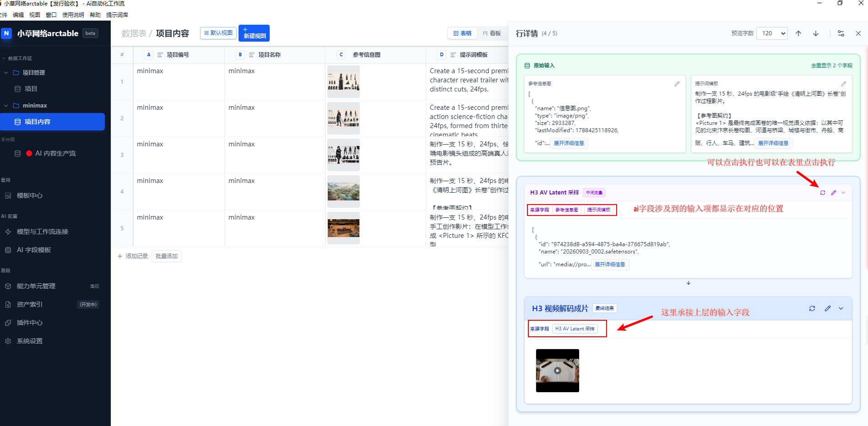Open 资产索引 page
868x426 pixels.
[29, 304]
